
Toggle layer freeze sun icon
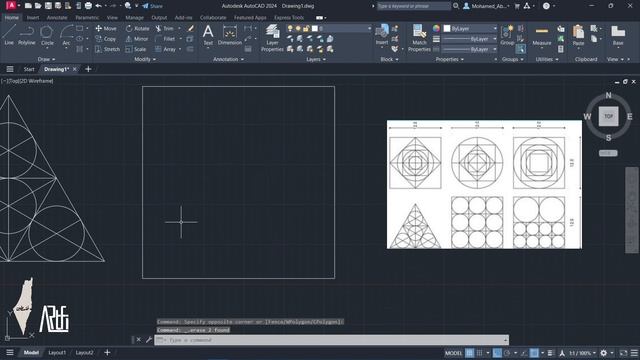(298, 28)
